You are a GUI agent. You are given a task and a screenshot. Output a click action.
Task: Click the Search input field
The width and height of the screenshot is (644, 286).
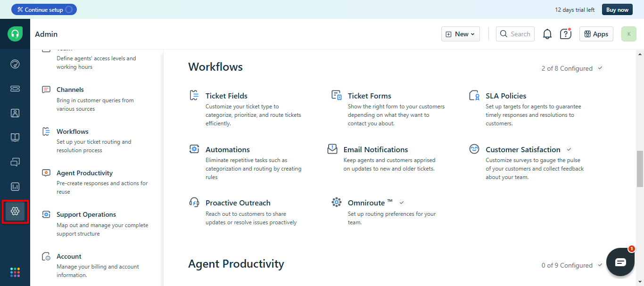tap(515, 34)
